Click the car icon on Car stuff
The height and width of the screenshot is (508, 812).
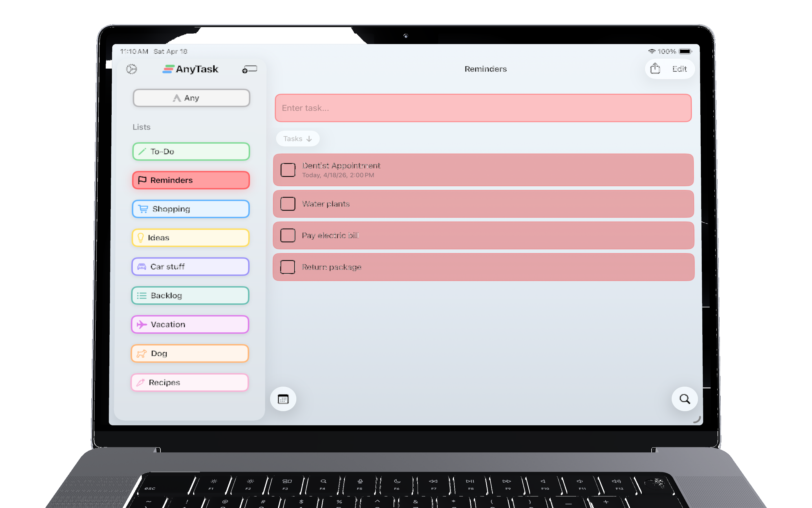142,267
